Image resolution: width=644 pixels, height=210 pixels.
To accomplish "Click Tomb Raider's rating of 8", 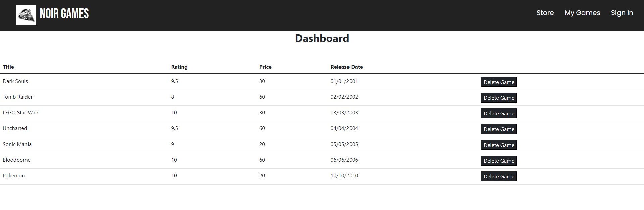I will pos(173,97).
